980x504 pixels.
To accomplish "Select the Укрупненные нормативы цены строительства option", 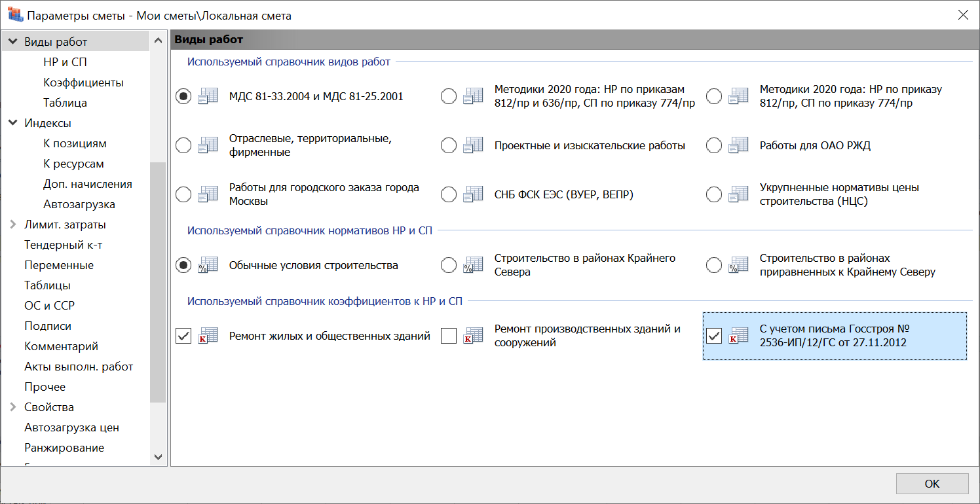I will (714, 194).
